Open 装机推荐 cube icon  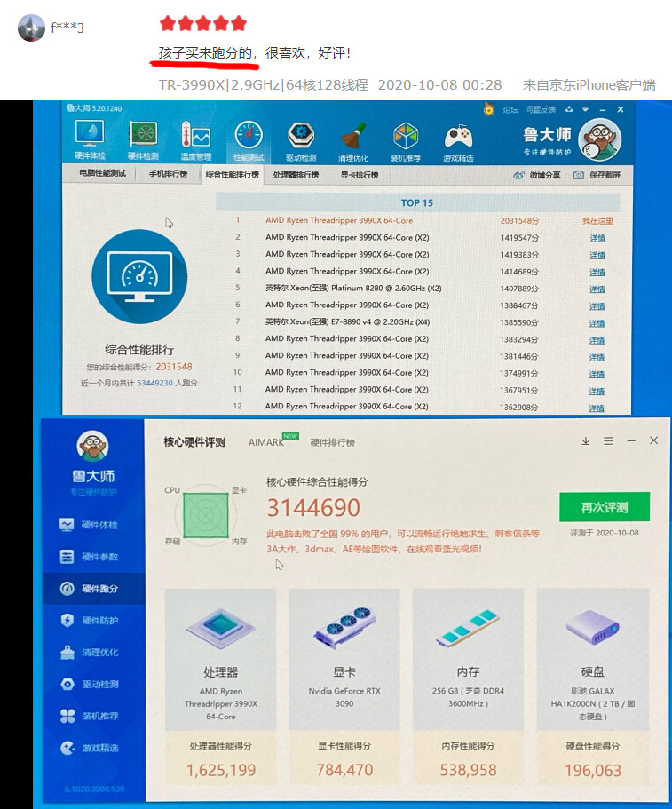pyautogui.click(x=406, y=142)
